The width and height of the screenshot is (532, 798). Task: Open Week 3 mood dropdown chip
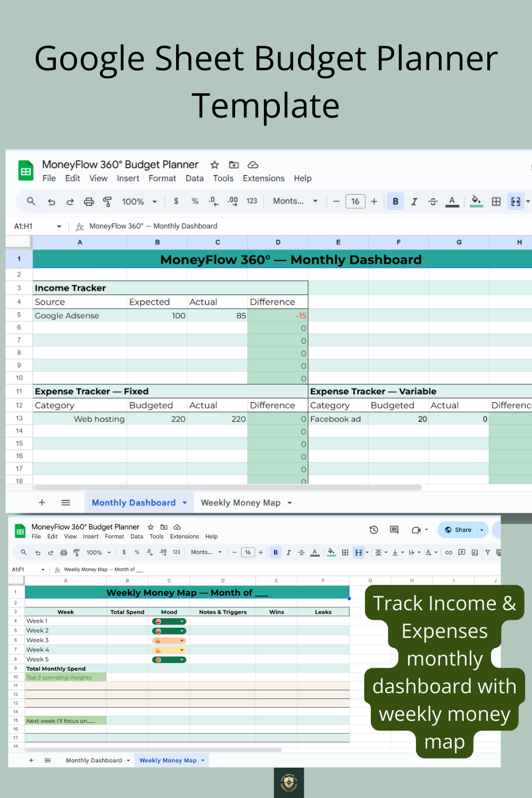coord(169,641)
